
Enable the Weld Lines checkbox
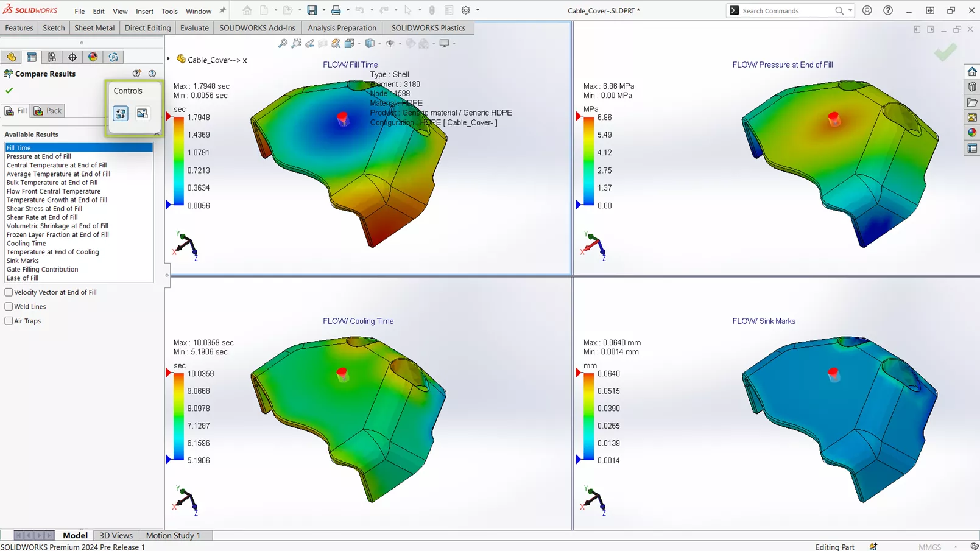(9, 306)
